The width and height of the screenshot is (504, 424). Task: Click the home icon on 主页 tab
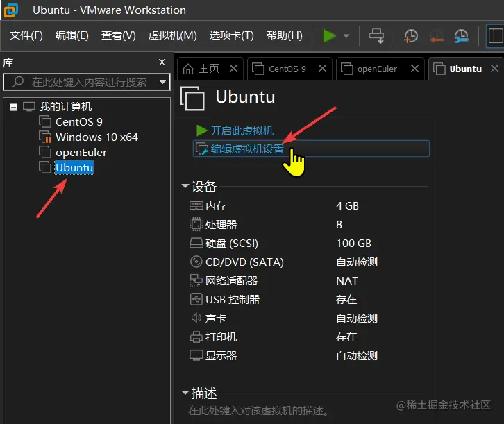188,69
